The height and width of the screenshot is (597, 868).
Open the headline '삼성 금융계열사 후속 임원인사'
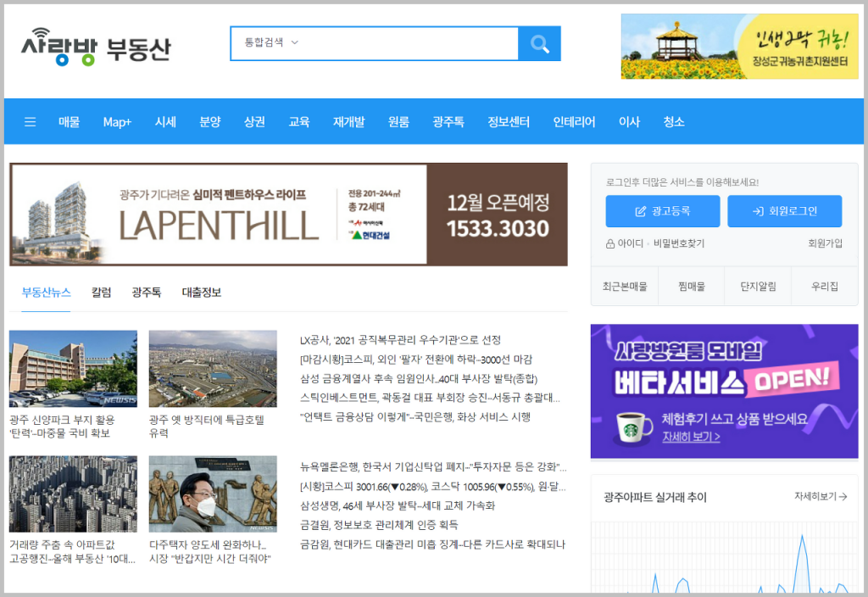click(x=419, y=379)
